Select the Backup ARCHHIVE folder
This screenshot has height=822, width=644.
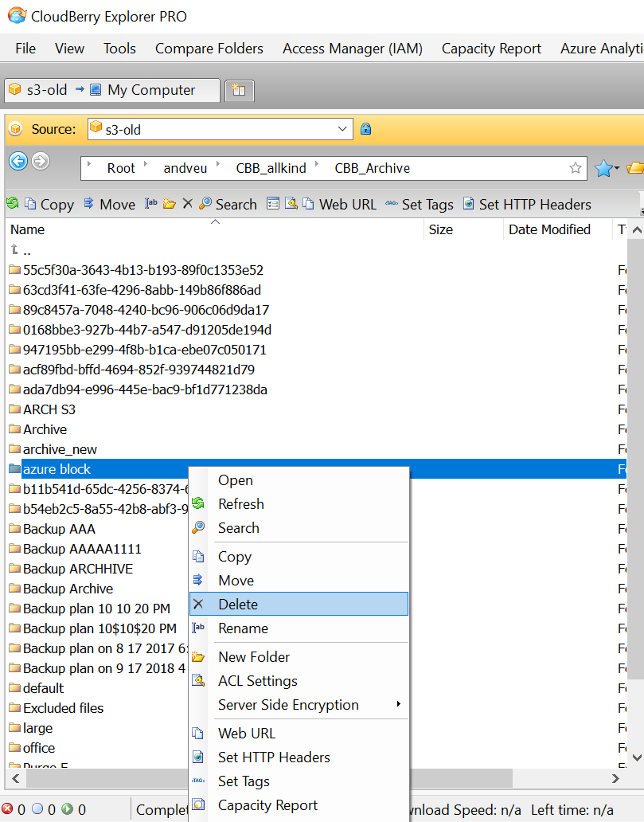point(97,569)
